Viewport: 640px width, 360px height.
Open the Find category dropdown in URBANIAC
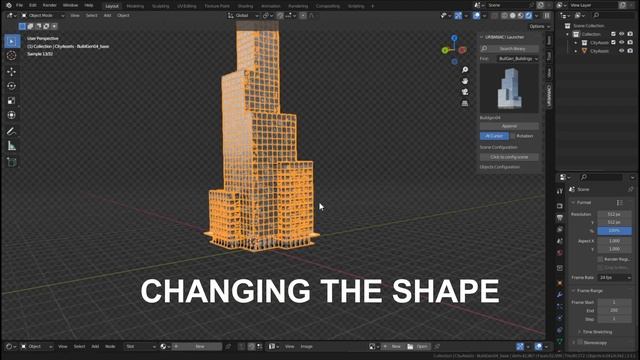(518, 59)
